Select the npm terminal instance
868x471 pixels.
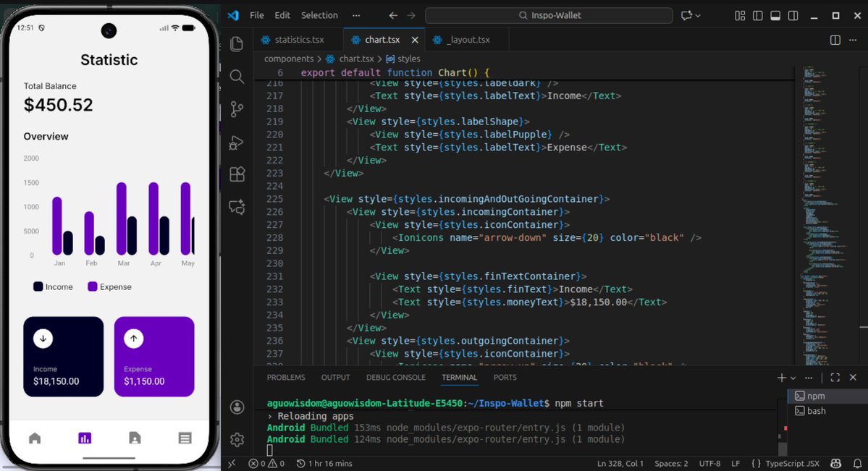(827, 396)
